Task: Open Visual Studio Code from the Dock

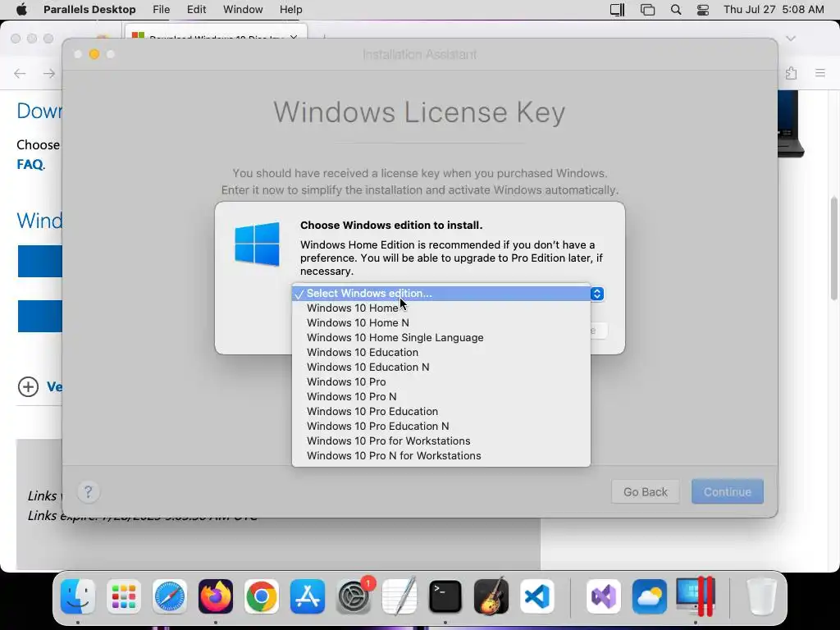Action: pos(537,596)
